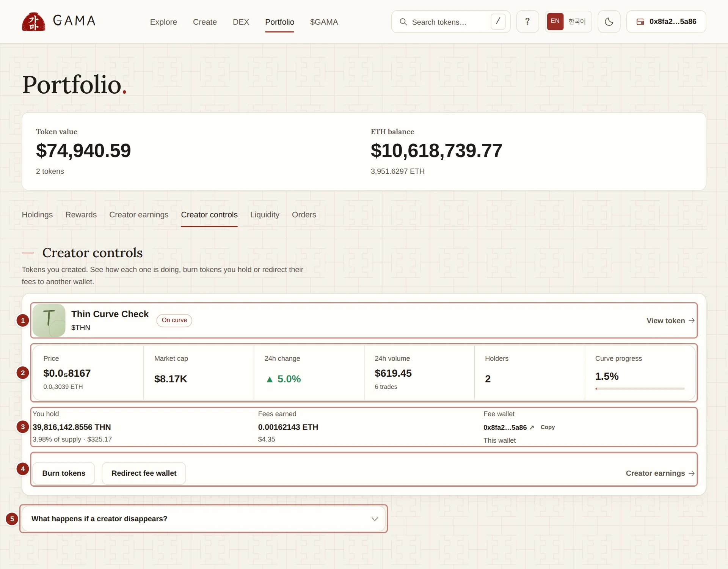Expand 'What happens if a creator disappears?'
Viewport: 728px width, 569px height.
tap(204, 519)
